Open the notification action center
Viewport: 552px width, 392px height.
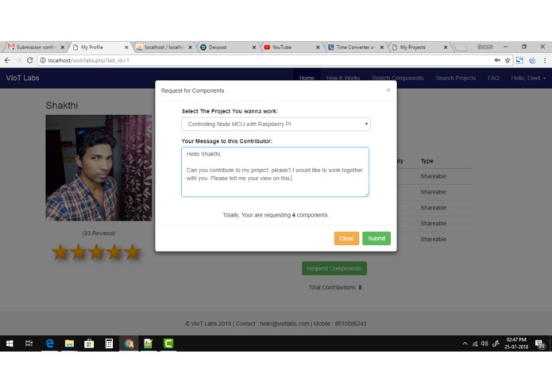[x=539, y=344]
